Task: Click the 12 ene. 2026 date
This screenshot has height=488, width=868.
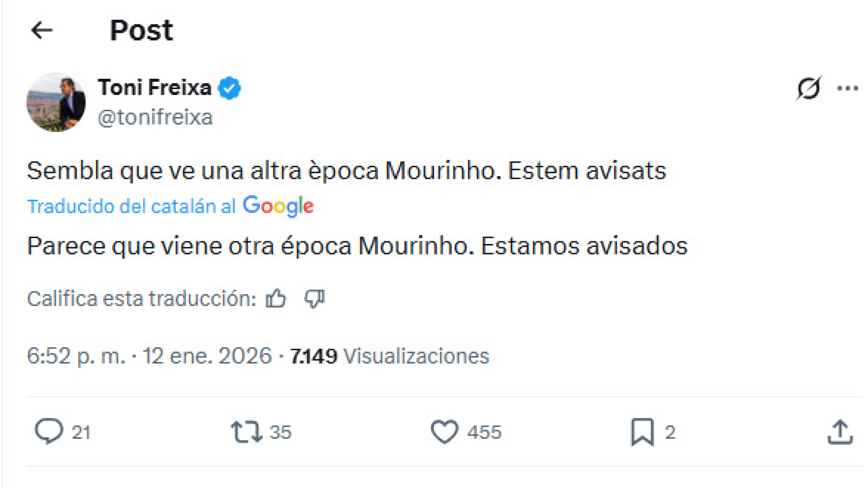Action: coord(207,356)
